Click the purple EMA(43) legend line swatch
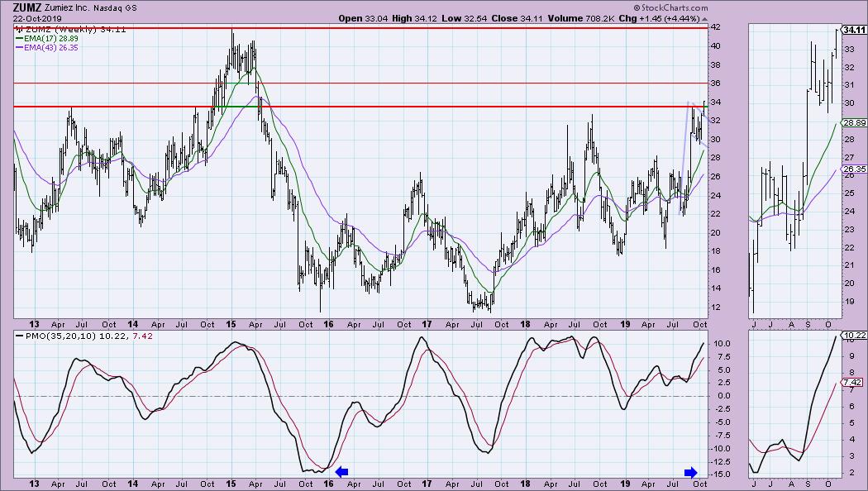Image resolution: width=868 pixels, height=491 pixels. coord(19,48)
